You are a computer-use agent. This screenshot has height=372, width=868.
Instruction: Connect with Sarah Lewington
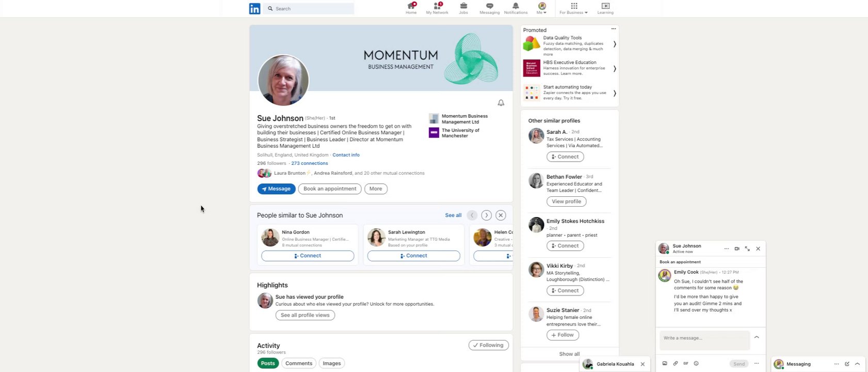[414, 256]
